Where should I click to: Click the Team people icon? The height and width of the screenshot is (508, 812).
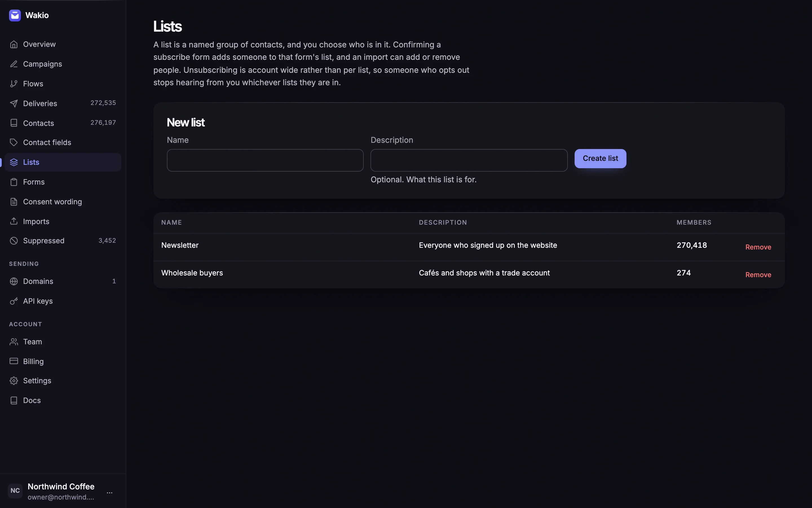14,342
